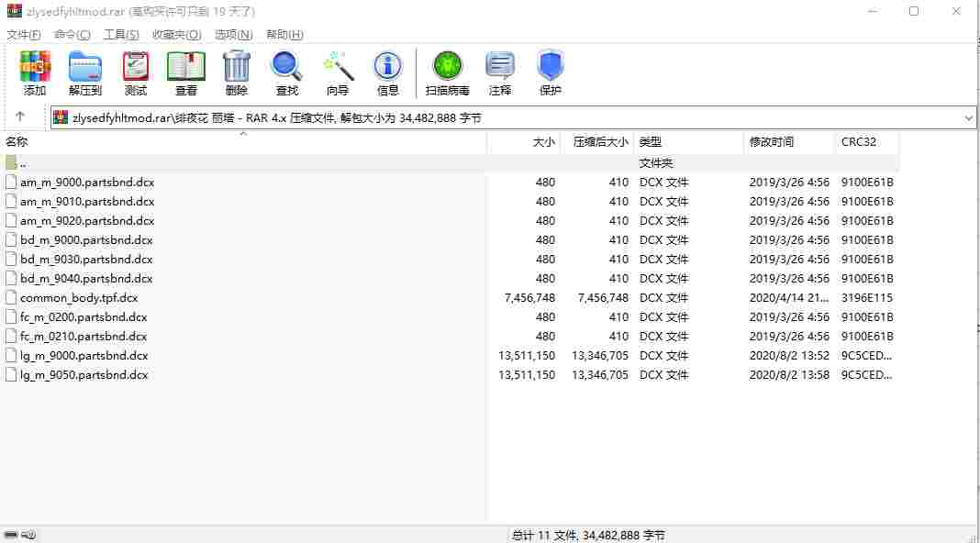Sort by CRC32 column header
The height and width of the screenshot is (543, 980).
pyautogui.click(x=867, y=142)
